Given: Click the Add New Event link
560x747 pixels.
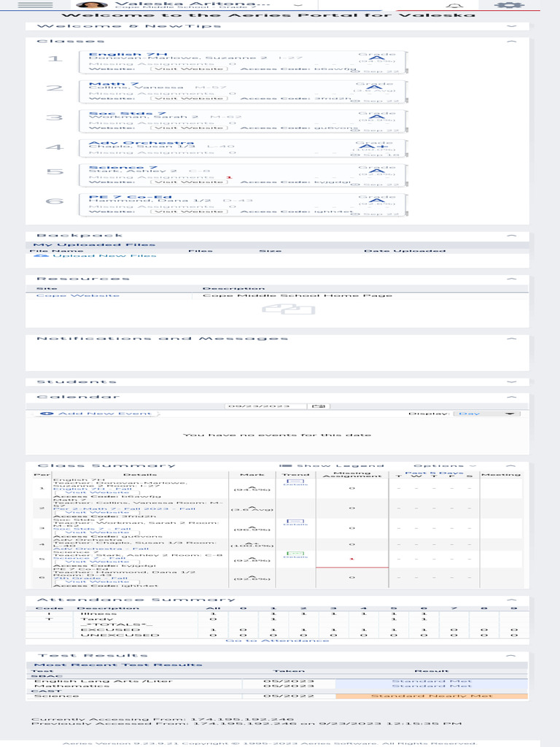Looking at the screenshot, I should click(x=105, y=414).
